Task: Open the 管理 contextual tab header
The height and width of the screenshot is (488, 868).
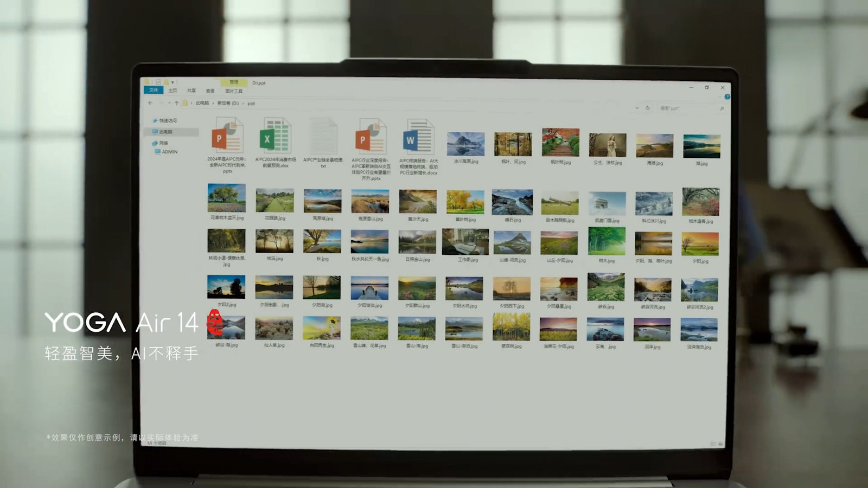Action: pyautogui.click(x=234, y=82)
